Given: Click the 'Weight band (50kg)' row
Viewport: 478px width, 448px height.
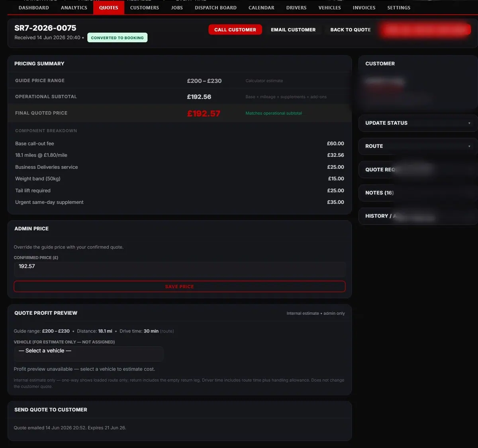Looking at the screenshot, I should click(180, 179).
